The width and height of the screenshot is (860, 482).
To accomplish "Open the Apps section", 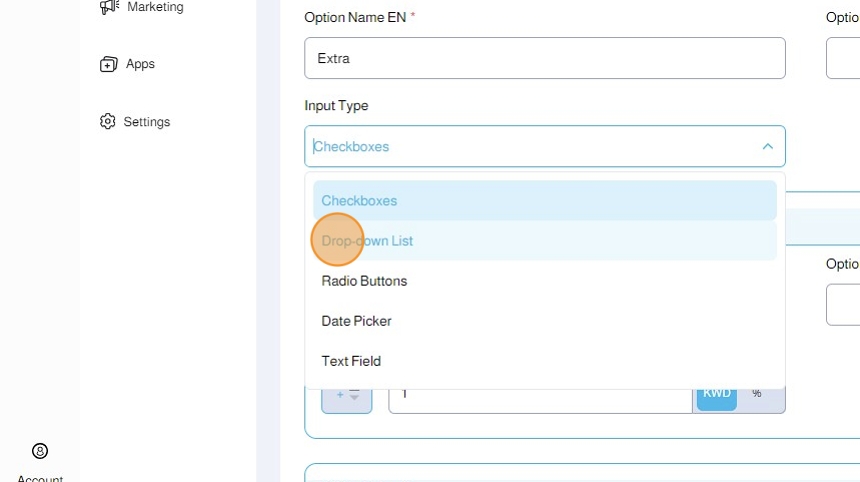I will coord(127,64).
